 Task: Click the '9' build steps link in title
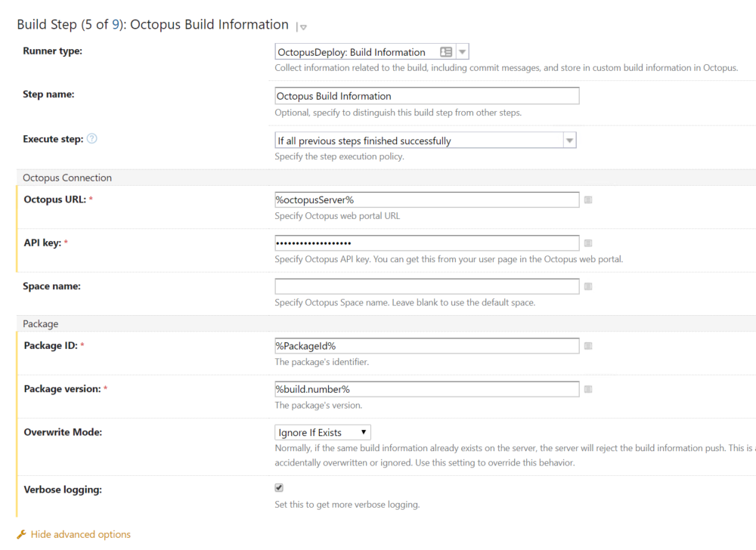pyautogui.click(x=116, y=25)
